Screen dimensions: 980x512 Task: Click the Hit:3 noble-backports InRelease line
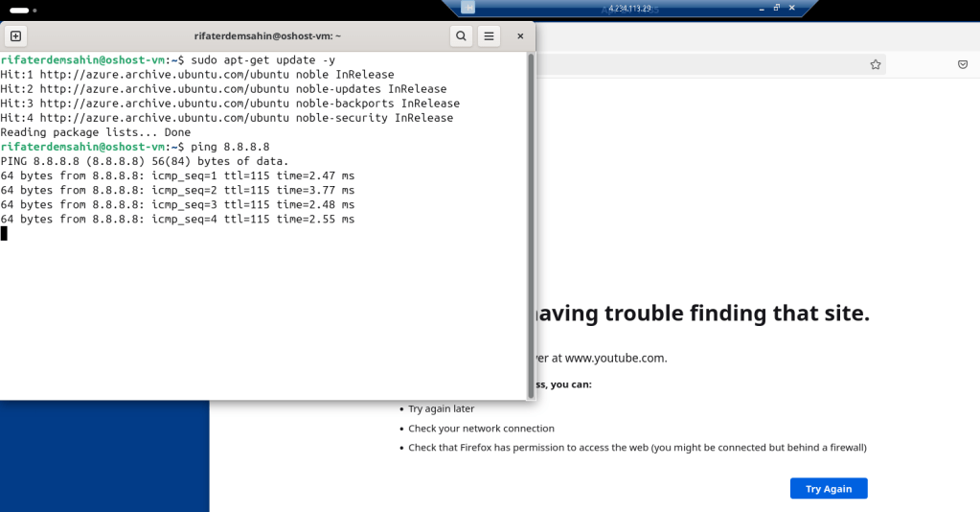pos(230,104)
